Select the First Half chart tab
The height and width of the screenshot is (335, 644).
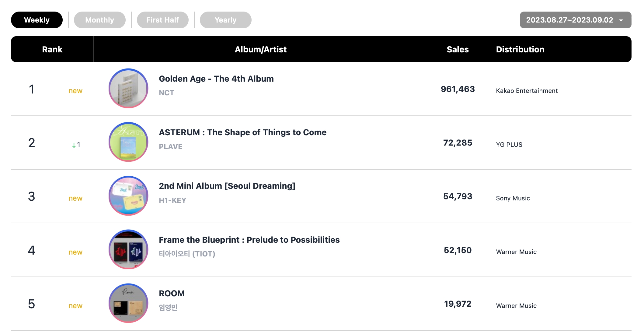pos(162,20)
